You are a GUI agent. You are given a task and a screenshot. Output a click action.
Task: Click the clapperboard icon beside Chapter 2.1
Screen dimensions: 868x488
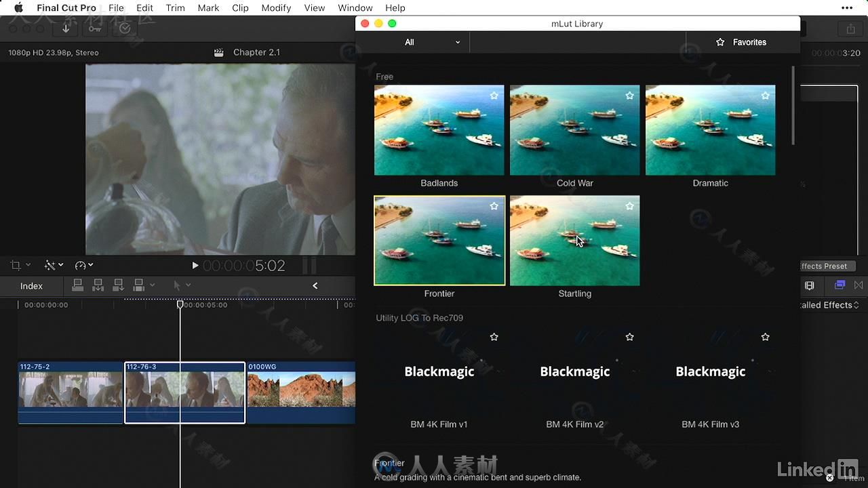(x=218, y=52)
